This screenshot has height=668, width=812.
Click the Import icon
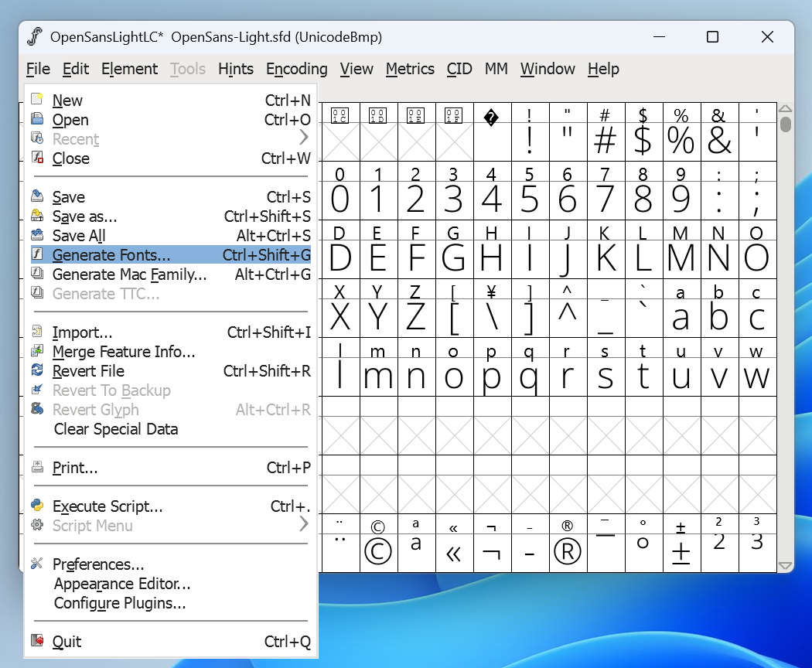(37, 332)
